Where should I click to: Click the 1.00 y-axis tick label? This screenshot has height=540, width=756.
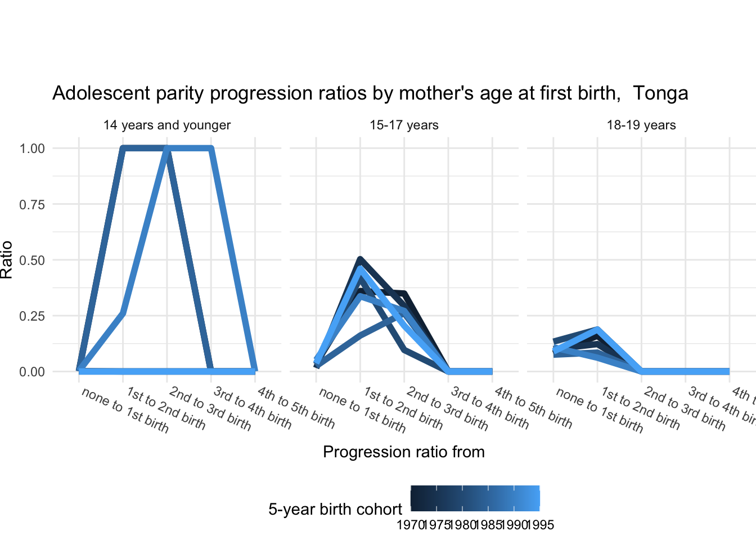[31, 148]
